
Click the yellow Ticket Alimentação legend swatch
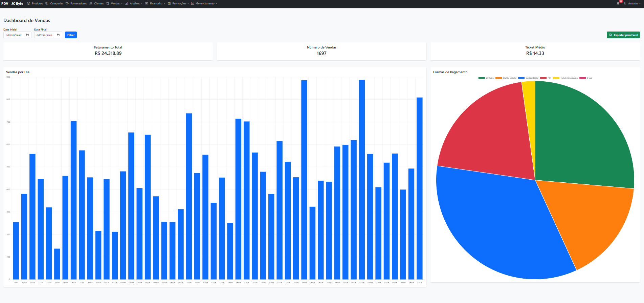point(556,78)
